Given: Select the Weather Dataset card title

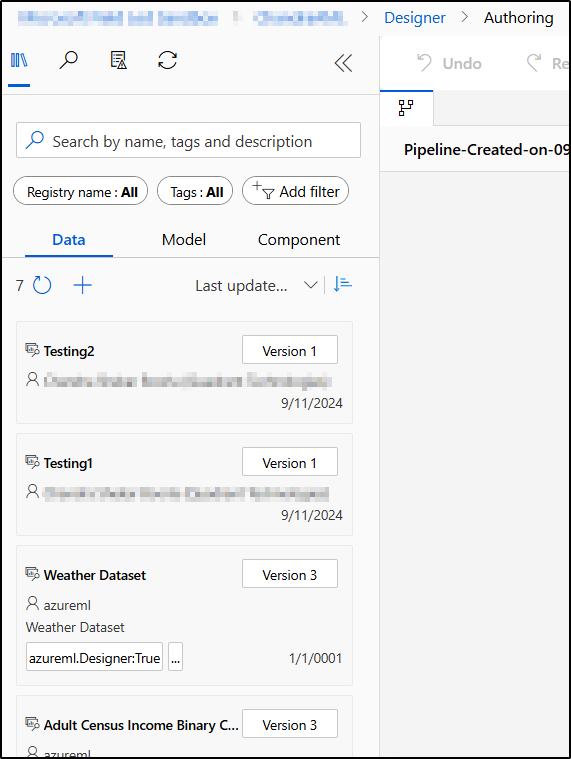Looking at the screenshot, I should [x=95, y=575].
